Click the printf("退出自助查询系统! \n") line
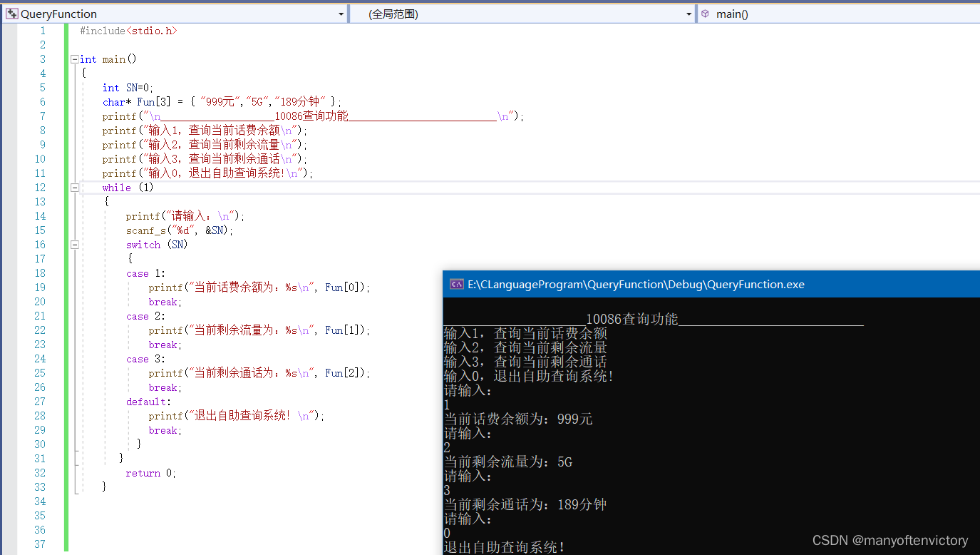Screen dimensions: 980x555 click(x=237, y=416)
